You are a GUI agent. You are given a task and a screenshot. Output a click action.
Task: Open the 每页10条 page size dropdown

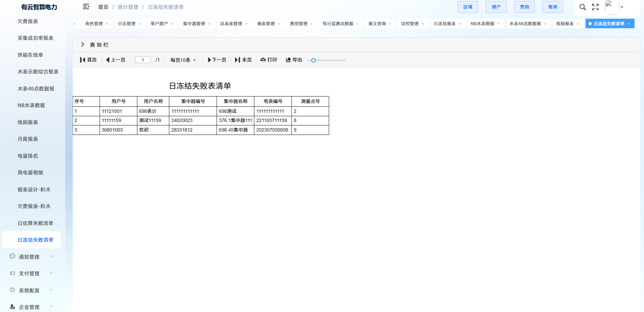point(183,60)
